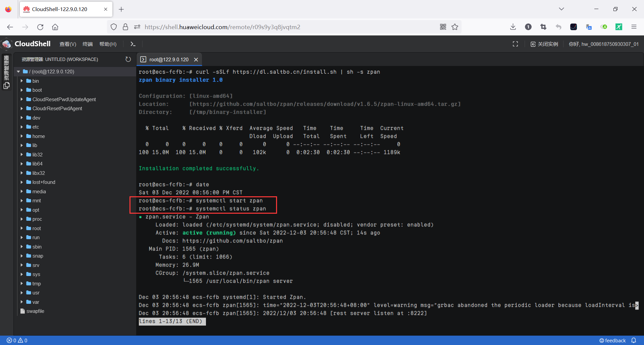The width and height of the screenshot is (644, 345).
Task: Reload the current page
Action: click(x=40, y=27)
